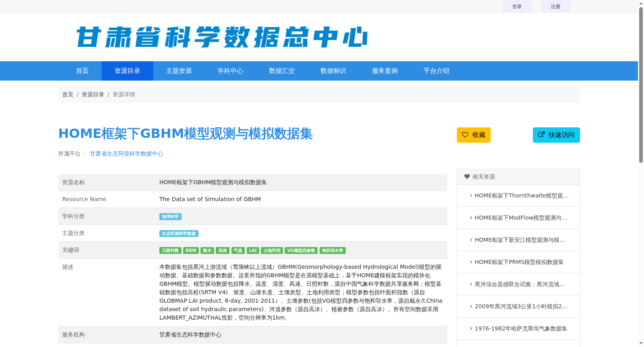Viewport: 644px width, 347px height.
Task: Click the scrollbar up arrow
Action: click(x=641, y=3)
